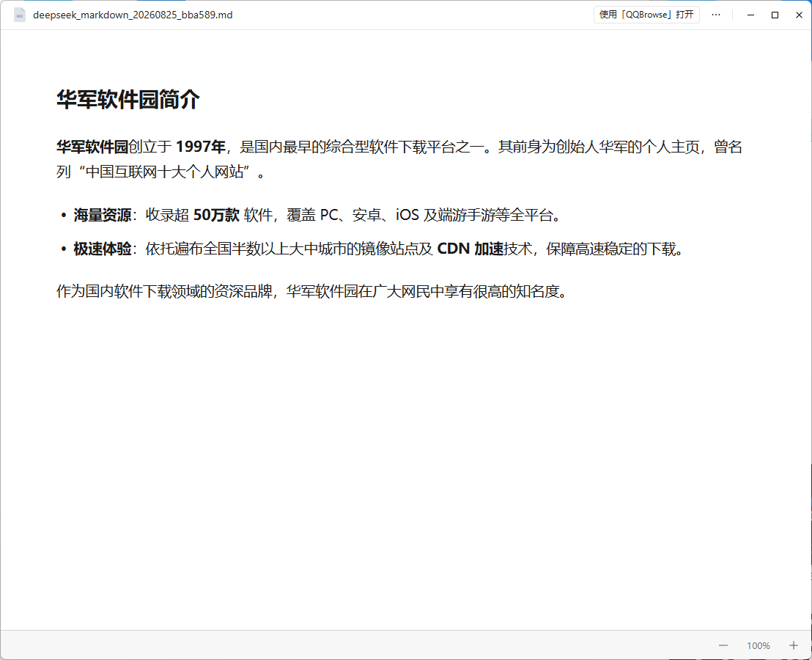The height and width of the screenshot is (660, 812).
Task: Zoom out with the minus icon
Action: pyautogui.click(x=723, y=645)
